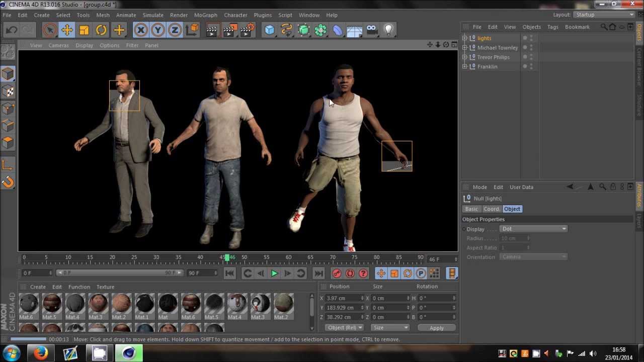
Task: Toggle Z-axis lock in toolbar
Action: 175,30
